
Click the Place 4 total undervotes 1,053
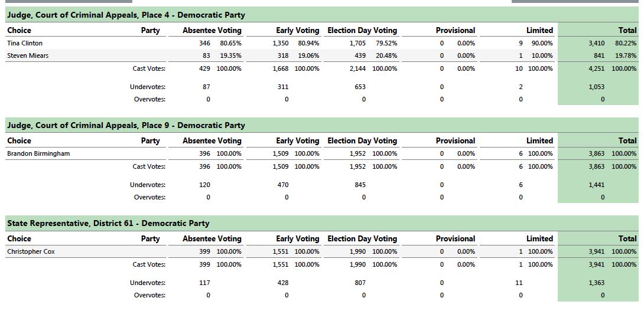596,87
